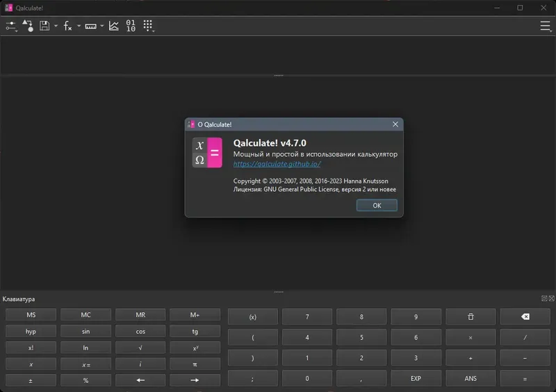This screenshot has width=556, height=392.
Task: Click the M+ memory add button
Action: (x=195, y=315)
